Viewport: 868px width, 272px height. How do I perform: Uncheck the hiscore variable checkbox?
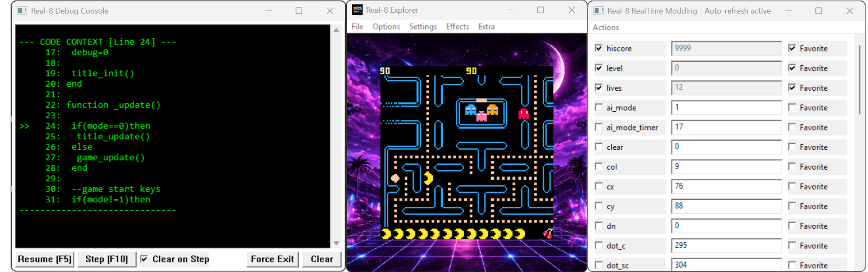pyautogui.click(x=599, y=48)
